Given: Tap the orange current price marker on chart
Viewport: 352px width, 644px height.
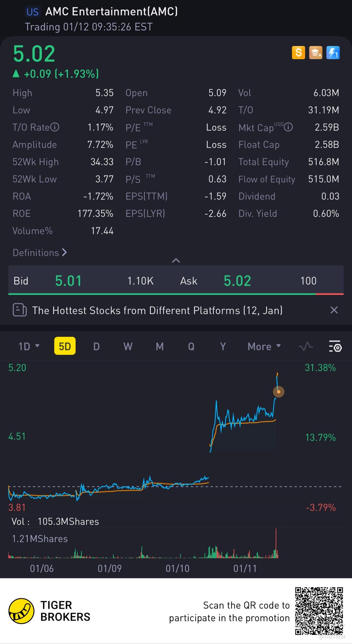Looking at the screenshot, I should tap(278, 392).
